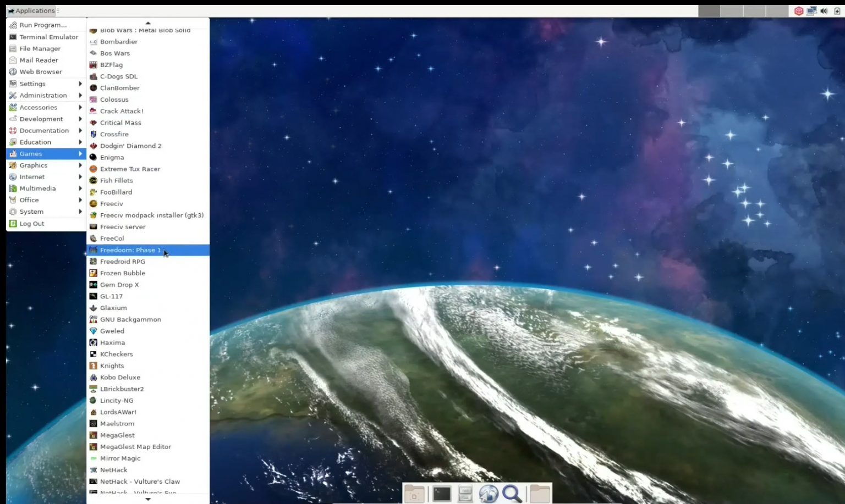Select Log Out from the menu

[x=32, y=224]
